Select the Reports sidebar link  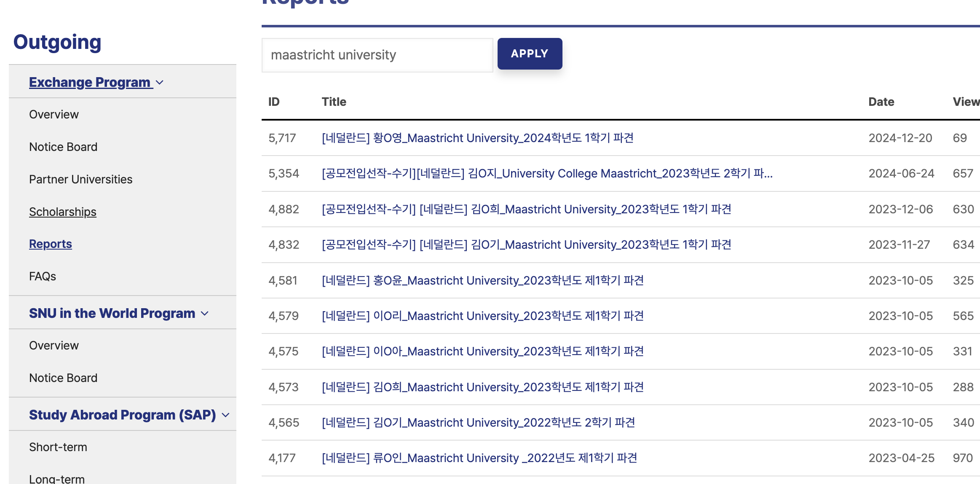pos(51,244)
